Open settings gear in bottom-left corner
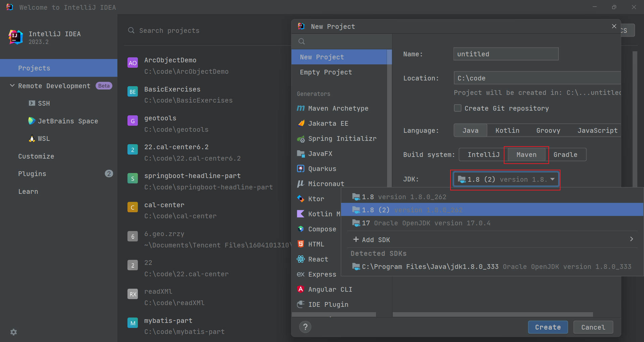 coord(13,332)
